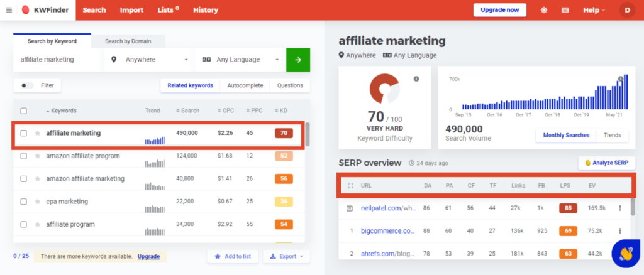Run search with green arrow button
The height and width of the screenshot is (275, 644).
tap(298, 60)
